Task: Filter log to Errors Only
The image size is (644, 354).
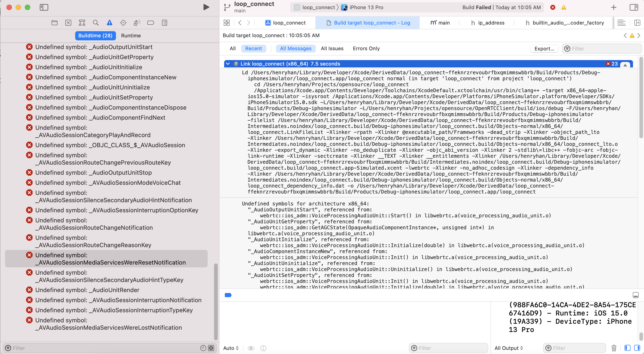Action: (366, 49)
